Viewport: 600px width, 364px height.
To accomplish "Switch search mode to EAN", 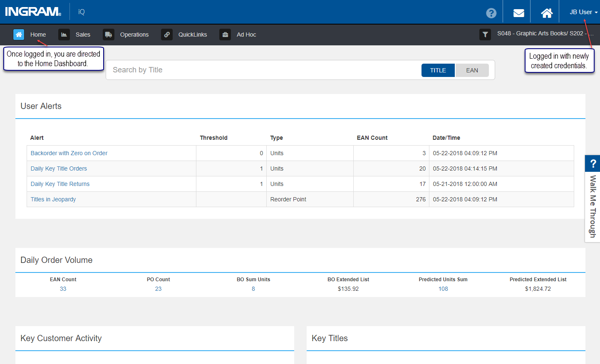I will coord(472,70).
